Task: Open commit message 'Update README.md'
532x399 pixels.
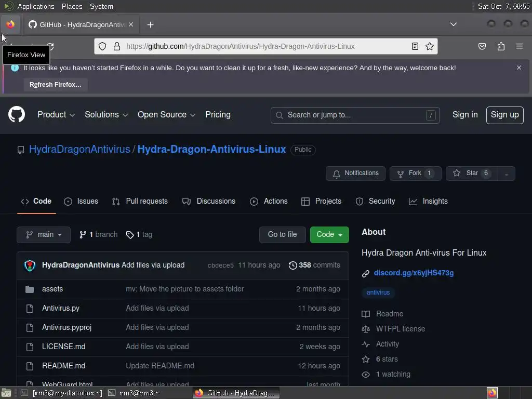Action: click(160, 366)
